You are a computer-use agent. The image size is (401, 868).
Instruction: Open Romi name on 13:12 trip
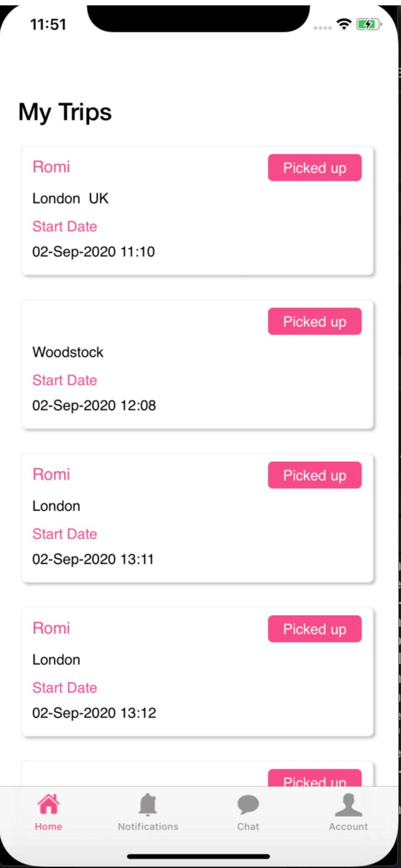(51, 628)
